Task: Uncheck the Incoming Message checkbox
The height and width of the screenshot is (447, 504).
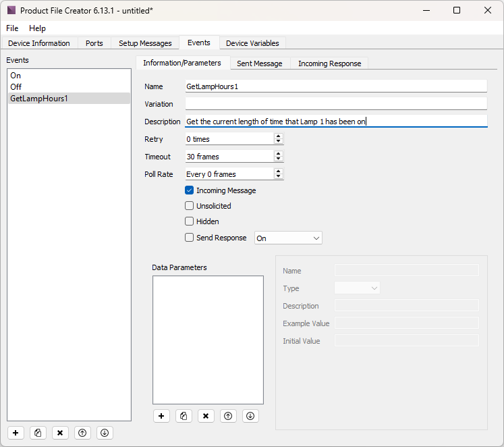Action: 190,190
